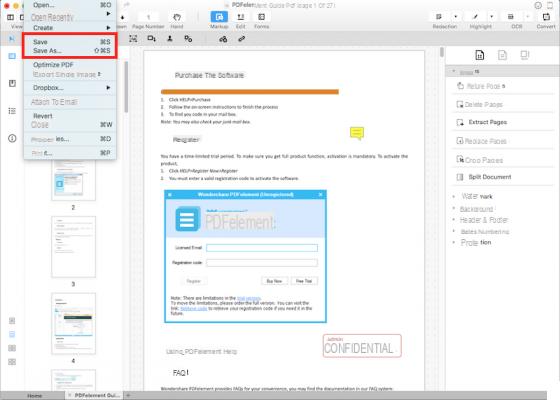The image size is (560, 400).
Task: Select the Highlight pen tool
Action: 475,17
